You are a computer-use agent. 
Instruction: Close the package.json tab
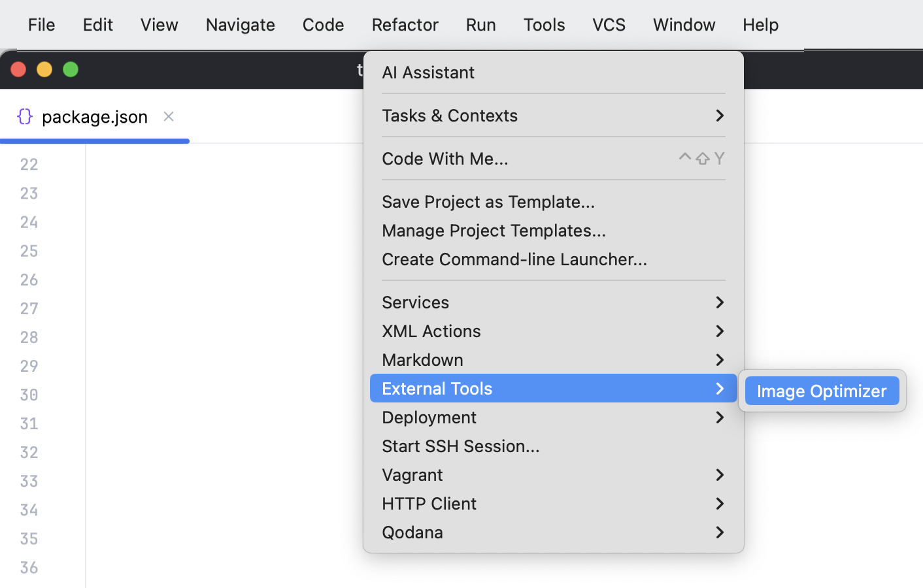click(x=168, y=116)
